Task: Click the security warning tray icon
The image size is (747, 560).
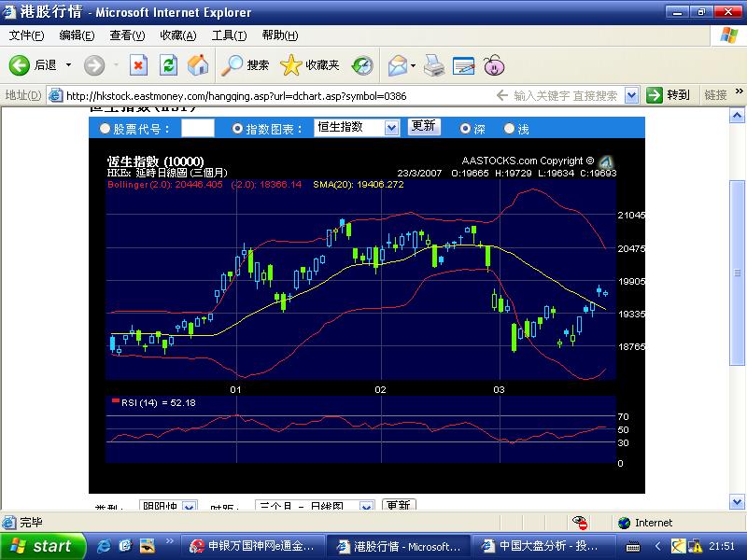Action: 695,546
